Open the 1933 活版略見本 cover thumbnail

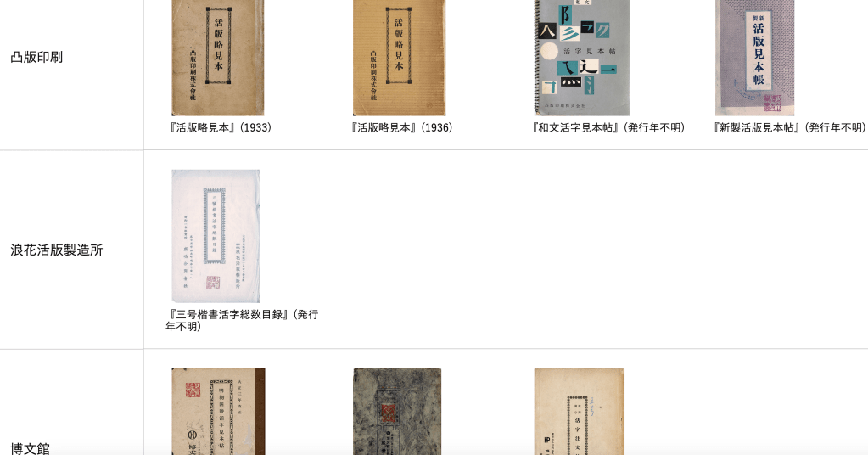click(218, 58)
